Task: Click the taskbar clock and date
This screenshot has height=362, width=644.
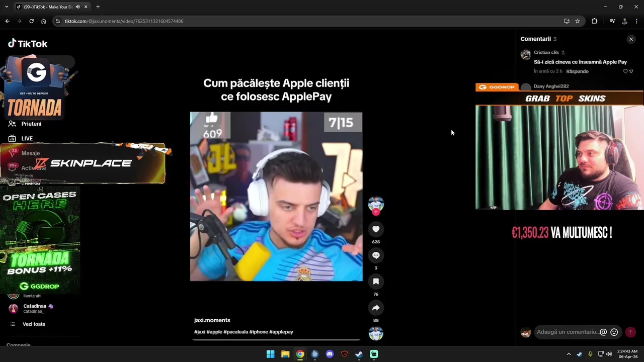Action: coord(627,354)
